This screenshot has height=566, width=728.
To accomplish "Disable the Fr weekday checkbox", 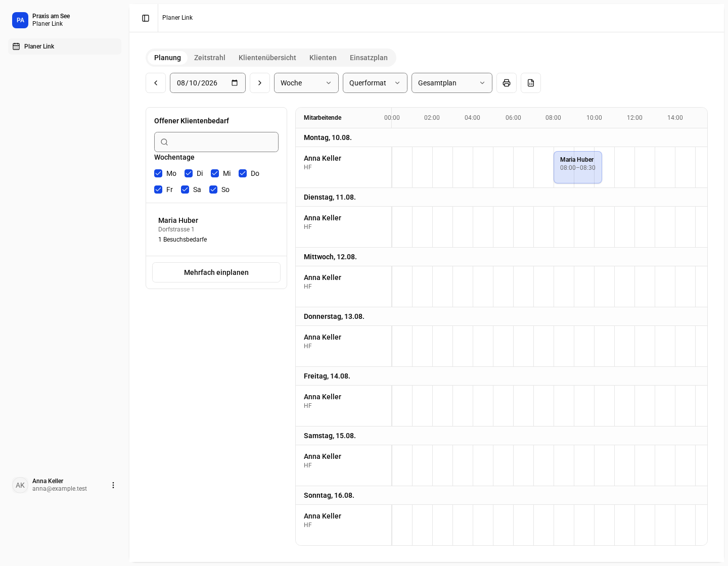I will 158,190.
